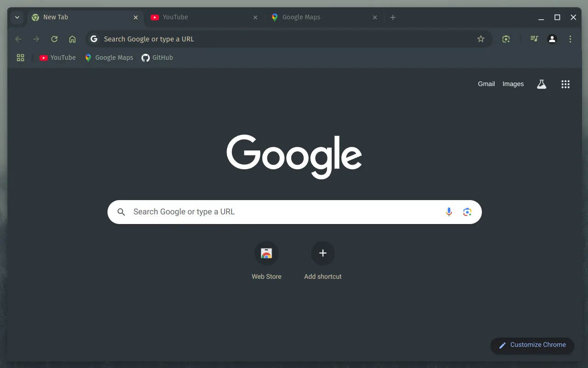Close the Google Maps tab
Screen dimensions: 588x368
(x=375, y=17)
